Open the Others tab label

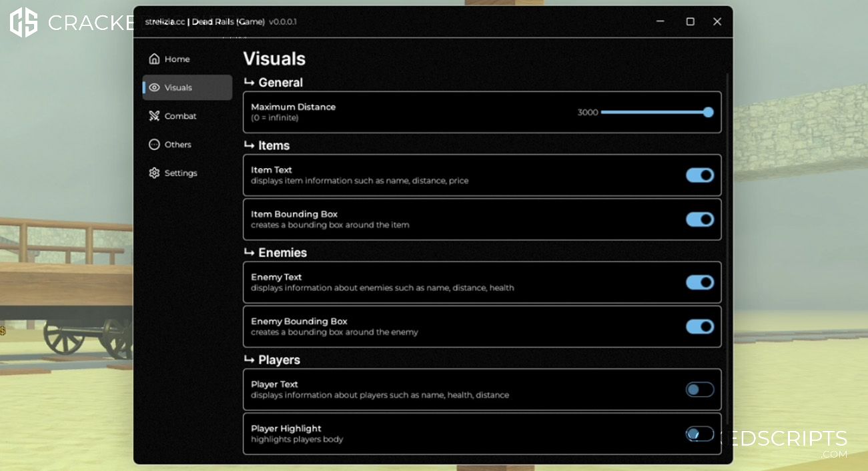[x=178, y=145]
